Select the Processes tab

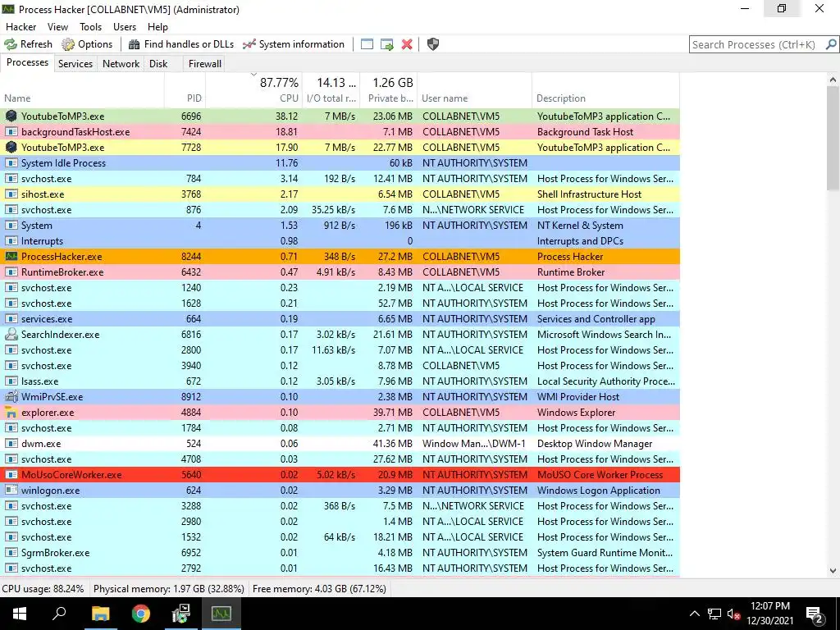point(27,62)
